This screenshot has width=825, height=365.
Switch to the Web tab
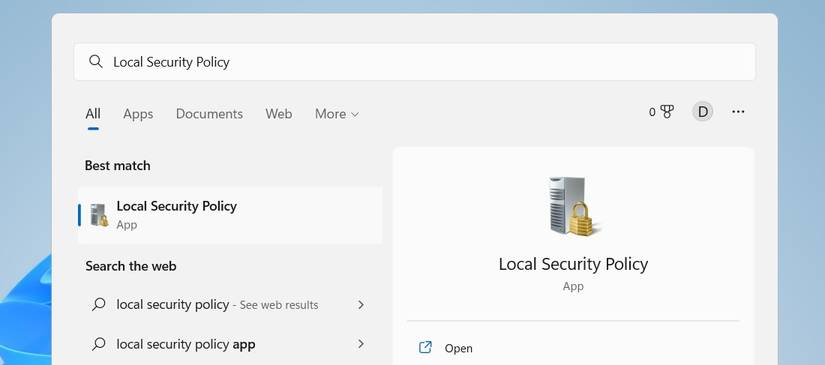pos(278,114)
